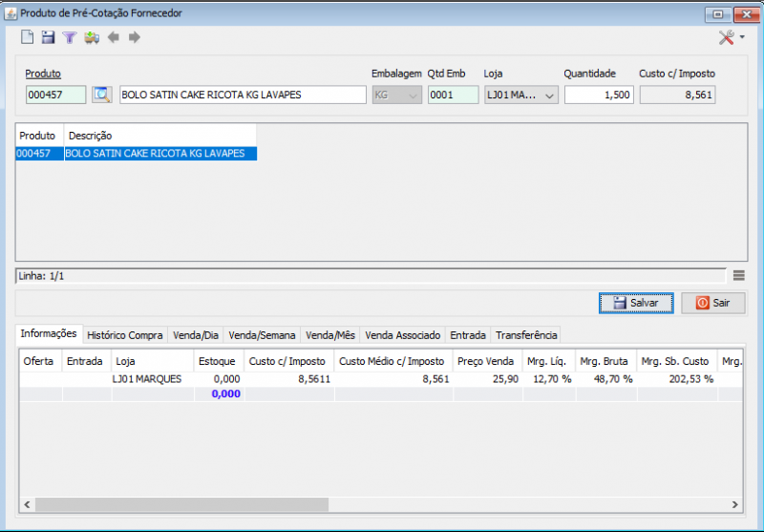Click the Sair button
Screen dimensions: 764x532
(712, 303)
